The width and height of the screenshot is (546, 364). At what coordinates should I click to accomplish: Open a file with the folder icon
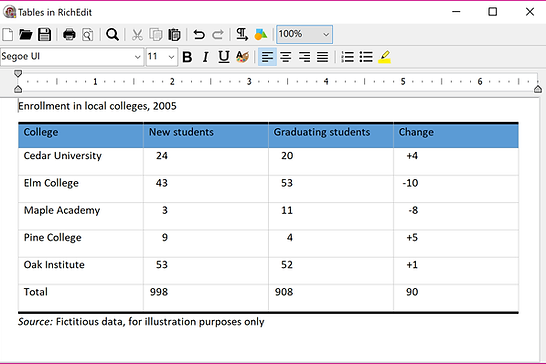pos(26,34)
